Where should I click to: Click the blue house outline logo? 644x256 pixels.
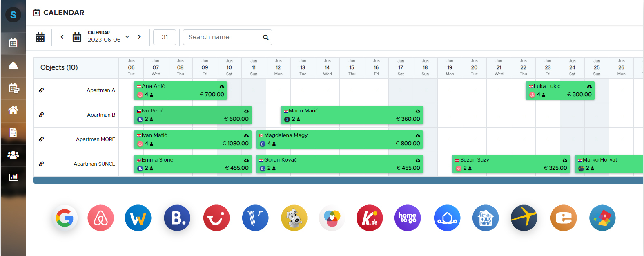pyautogui.click(x=447, y=218)
